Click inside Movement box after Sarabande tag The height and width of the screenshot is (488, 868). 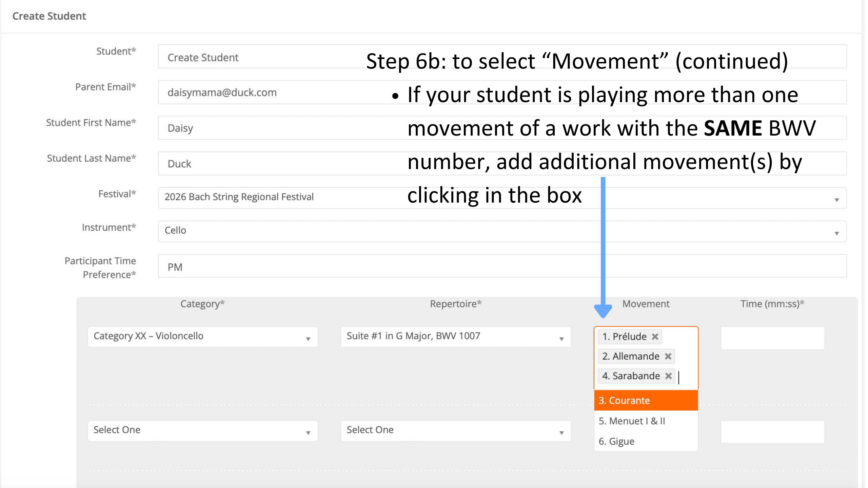click(687, 377)
